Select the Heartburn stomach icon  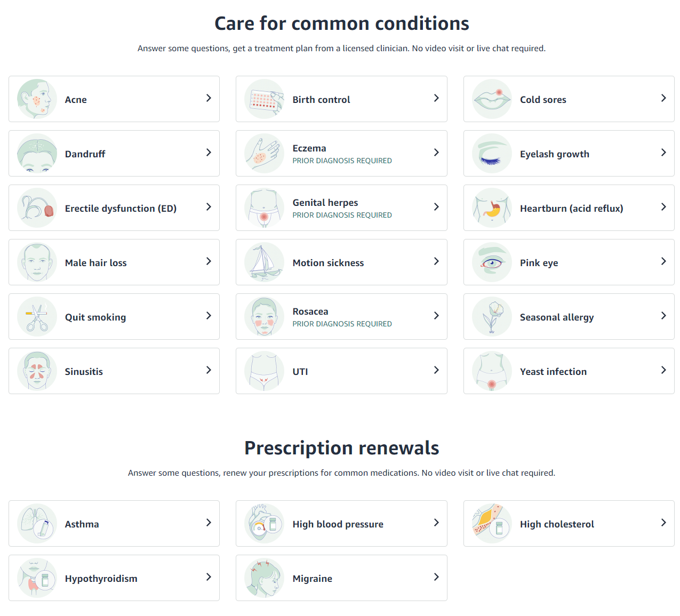tap(492, 208)
